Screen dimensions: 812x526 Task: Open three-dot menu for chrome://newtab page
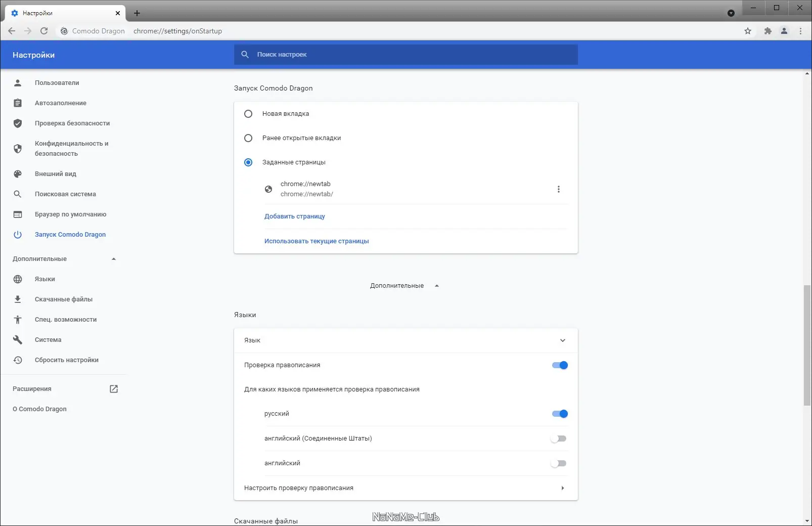(x=558, y=189)
